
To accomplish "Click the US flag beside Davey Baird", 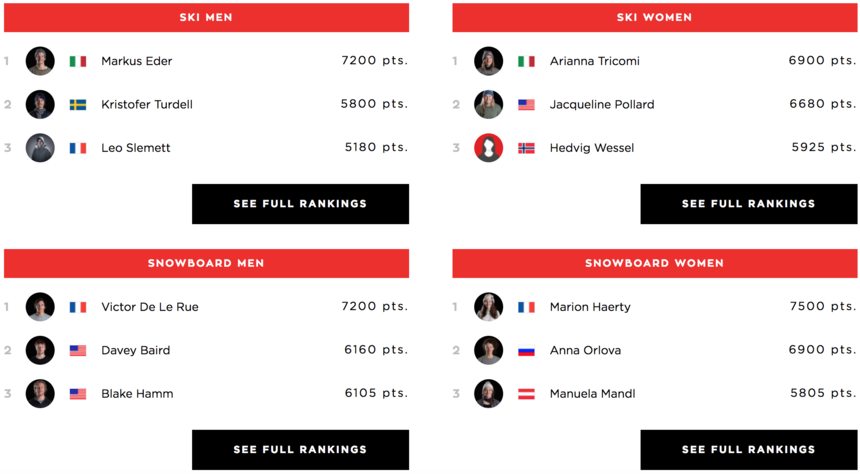I will click(x=78, y=350).
